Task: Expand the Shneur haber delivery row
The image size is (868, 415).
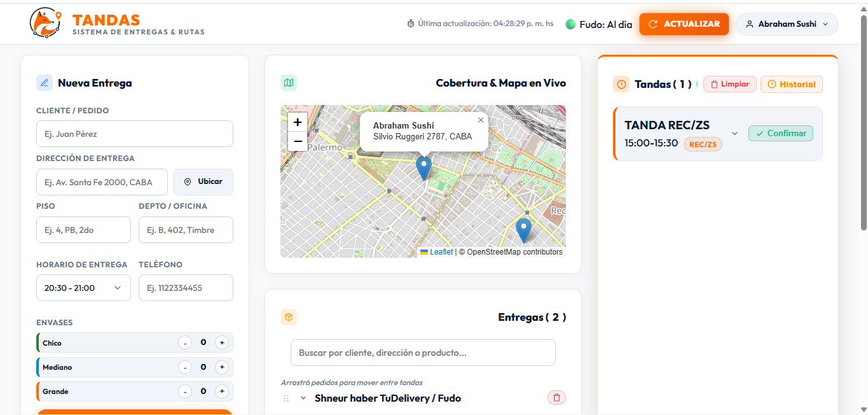Action: coord(303,398)
